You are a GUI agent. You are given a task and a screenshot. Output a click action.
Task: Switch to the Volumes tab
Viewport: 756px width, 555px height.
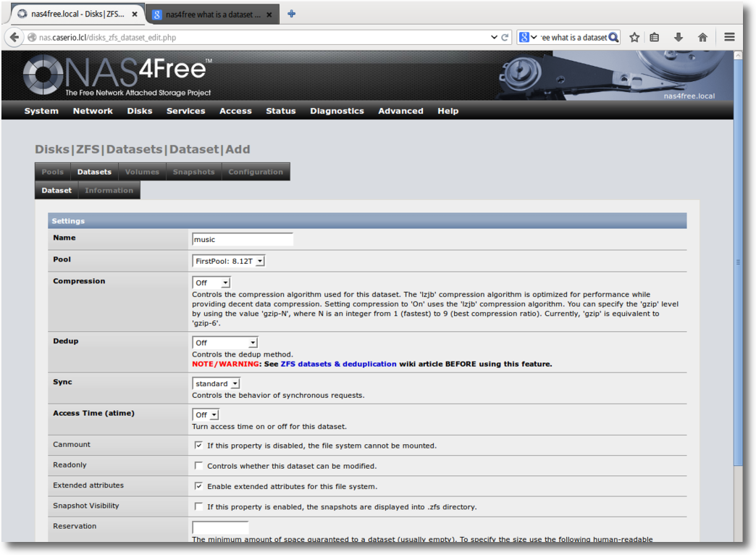[x=142, y=172]
